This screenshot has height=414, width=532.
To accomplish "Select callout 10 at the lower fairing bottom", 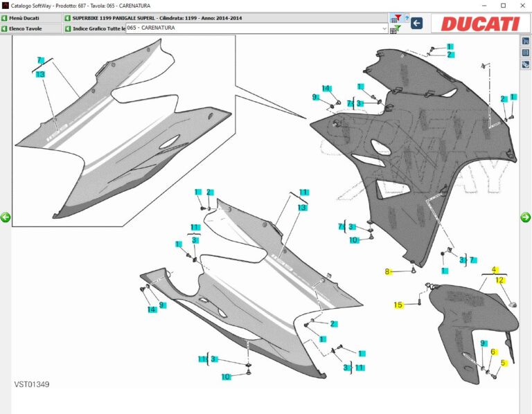I will 226,377.
